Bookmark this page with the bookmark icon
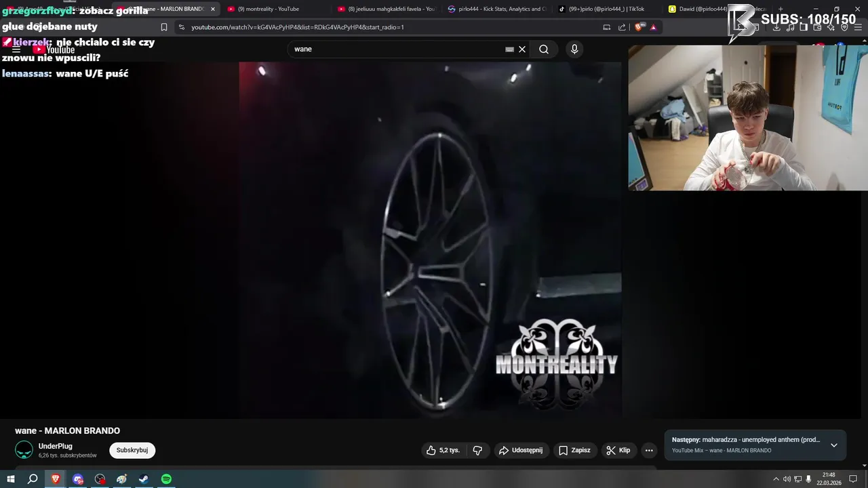This screenshot has height=488, width=868. [164, 27]
